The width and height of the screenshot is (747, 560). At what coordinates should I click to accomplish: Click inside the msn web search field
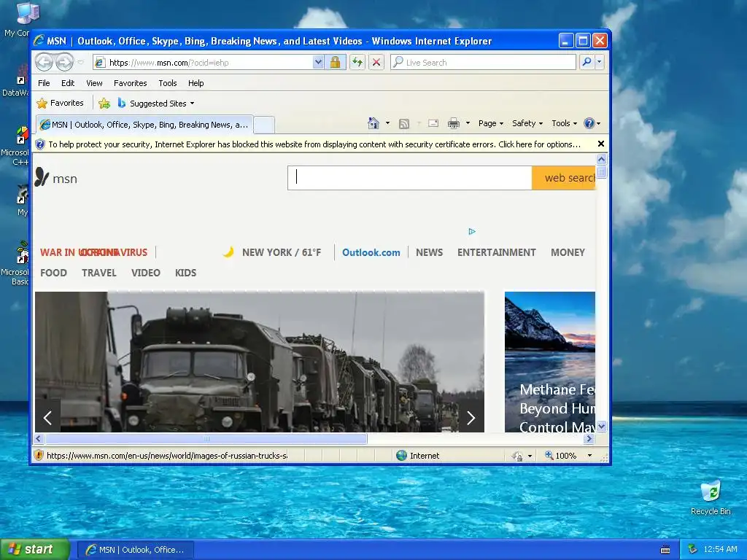point(410,178)
